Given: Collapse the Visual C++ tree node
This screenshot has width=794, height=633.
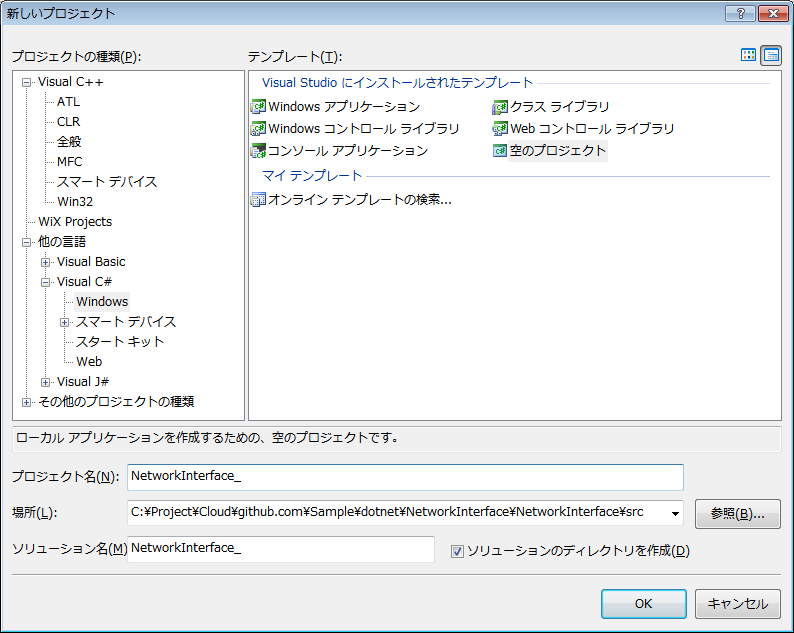Looking at the screenshot, I should click(26, 83).
